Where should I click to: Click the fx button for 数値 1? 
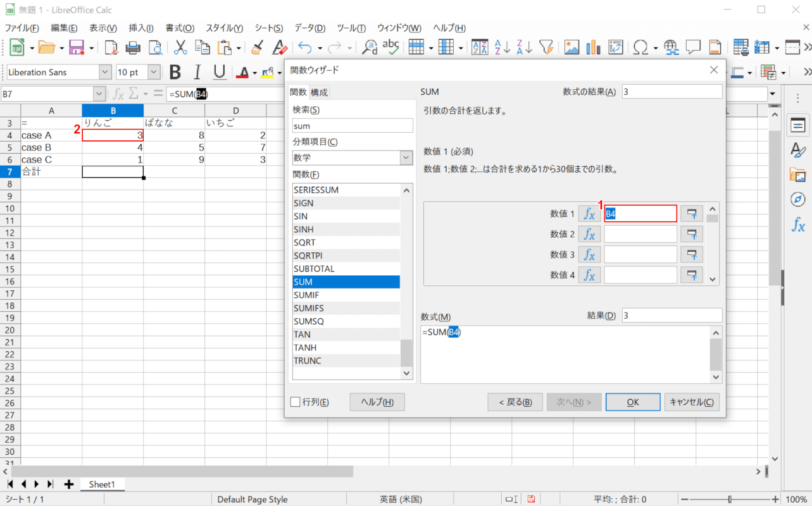[x=589, y=214]
